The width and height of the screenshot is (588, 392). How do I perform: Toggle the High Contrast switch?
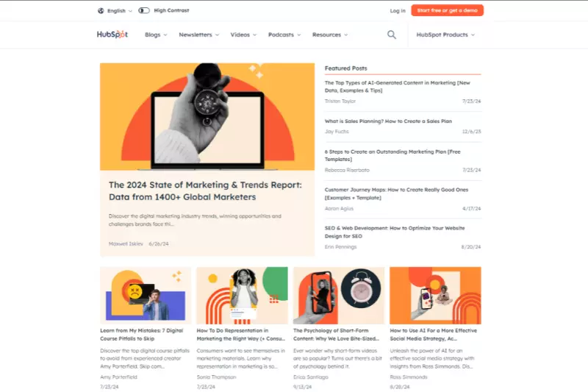pos(144,10)
